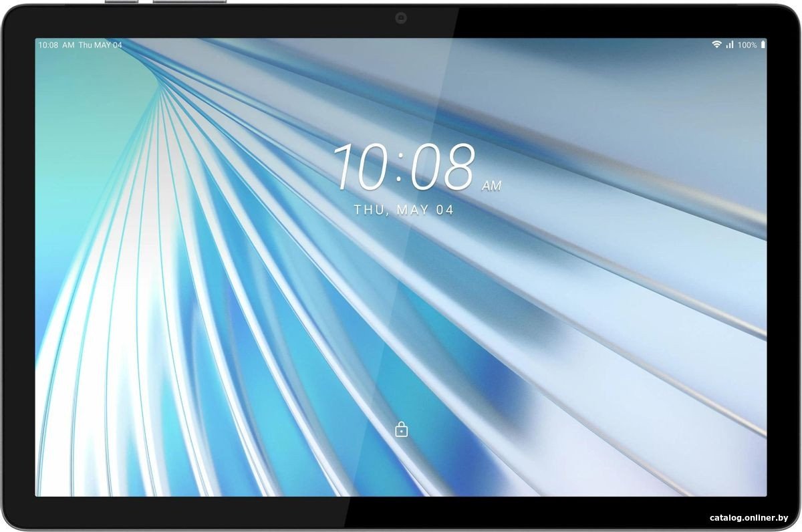Tap the front camera lens on bezel
This screenshot has height=532, width=802.
tap(401, 18)
